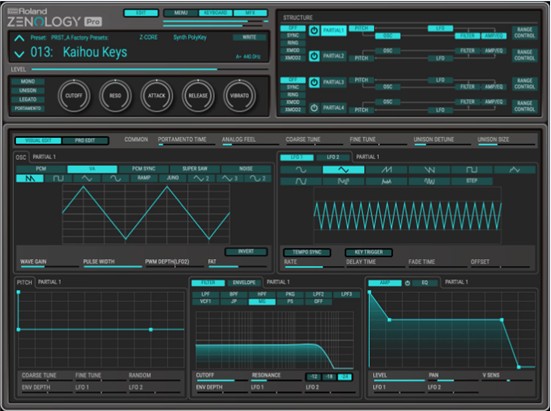Toggle the MFX button

point(250,13)
